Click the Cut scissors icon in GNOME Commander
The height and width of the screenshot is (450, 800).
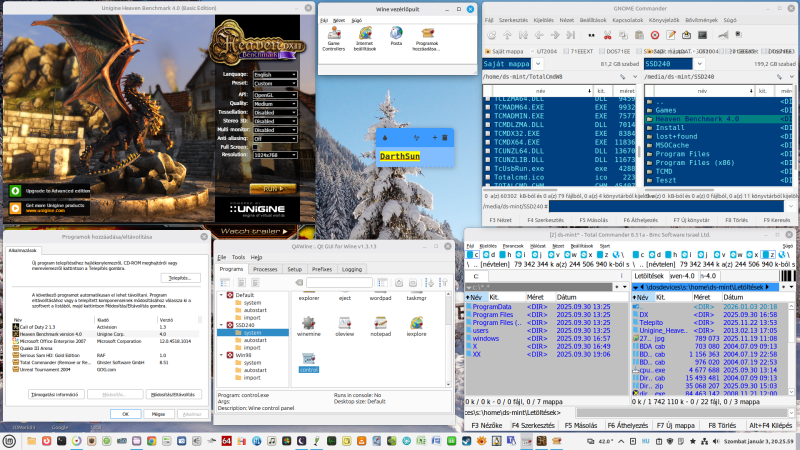click(x=607, y=35)
